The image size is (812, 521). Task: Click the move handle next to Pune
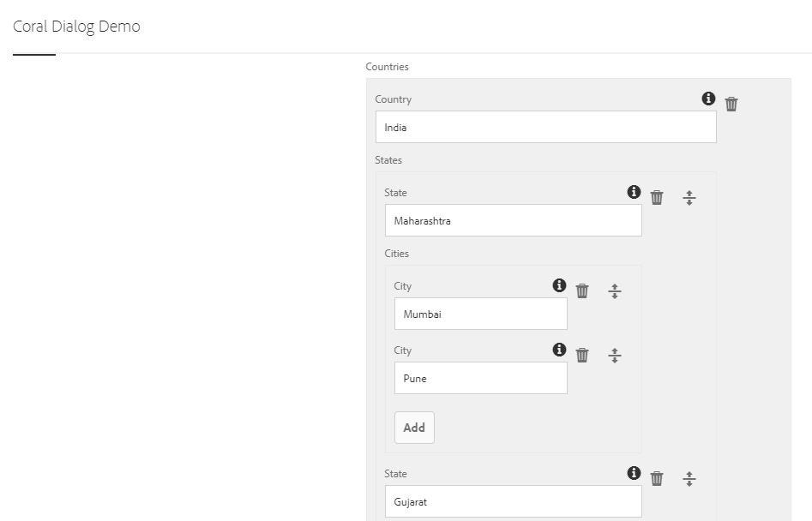tap(615, 354)
